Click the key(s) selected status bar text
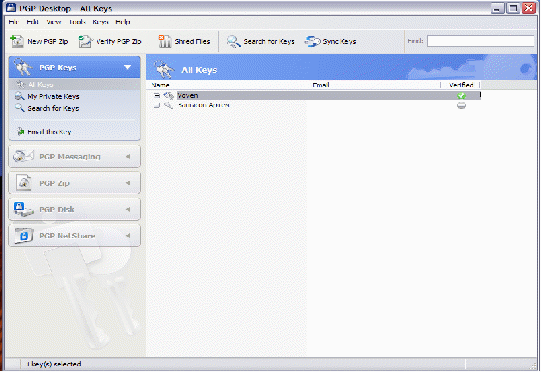541x372 pixels. click(x=54, y=364)
